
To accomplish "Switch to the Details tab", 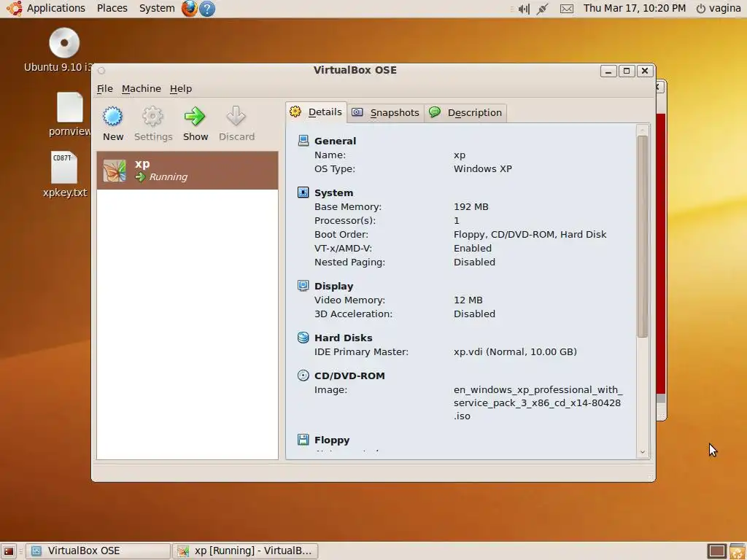I will tap(317, 112).
